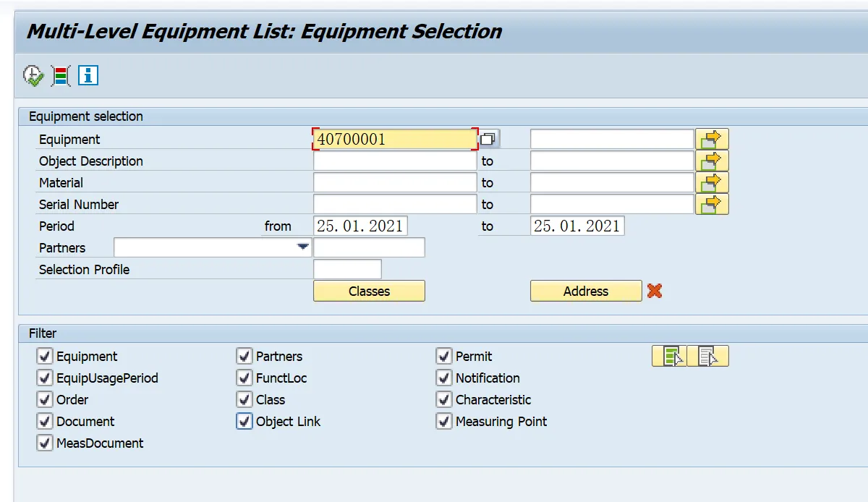Open multiple selection for Equipment row

tap(712, 139)
